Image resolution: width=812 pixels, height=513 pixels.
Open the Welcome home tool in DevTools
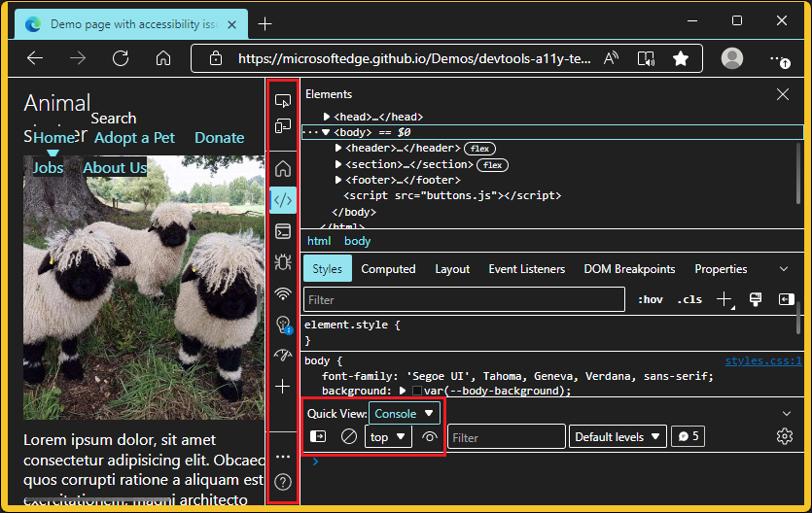click(x=283, y=169)
